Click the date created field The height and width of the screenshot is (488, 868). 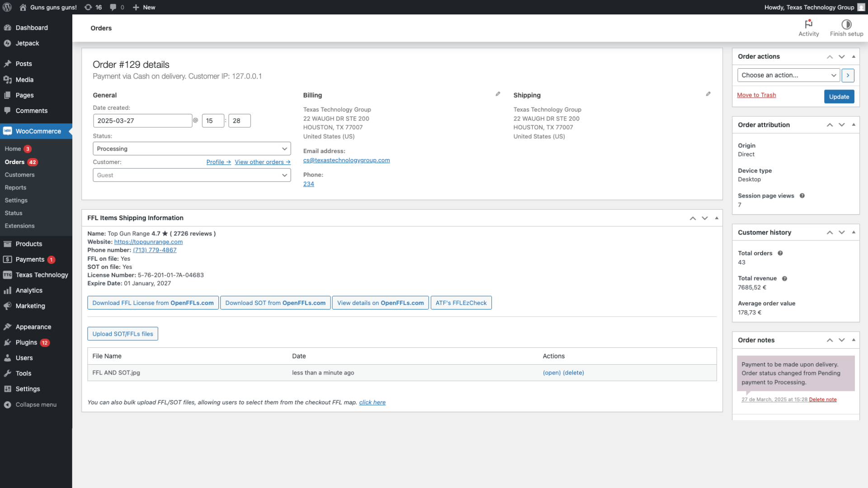pyautogui.click(x=142, y=121)
